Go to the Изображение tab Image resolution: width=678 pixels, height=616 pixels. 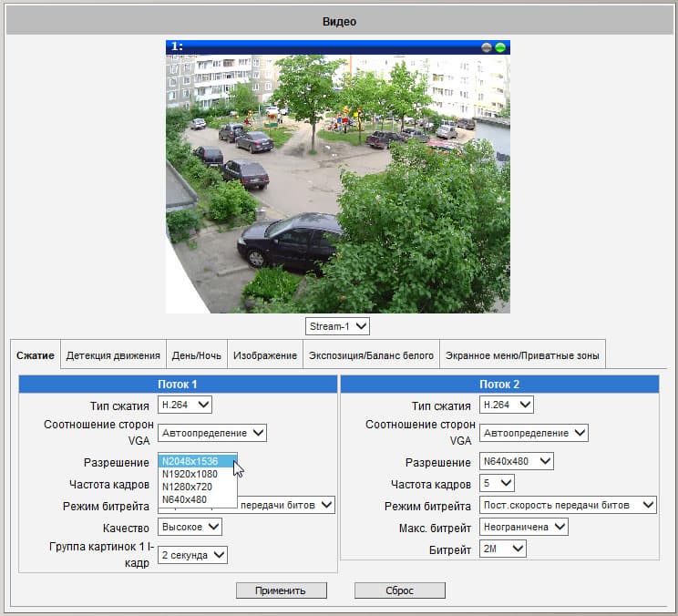pyautogui.click(x=264, y=355)
